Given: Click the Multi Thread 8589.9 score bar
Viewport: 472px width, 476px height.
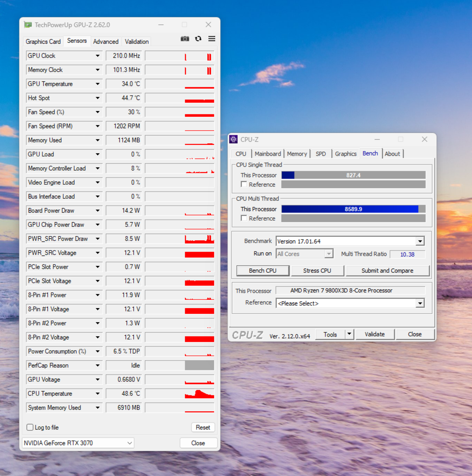Looking at the screenshot, I should click(x=354, y=209).
